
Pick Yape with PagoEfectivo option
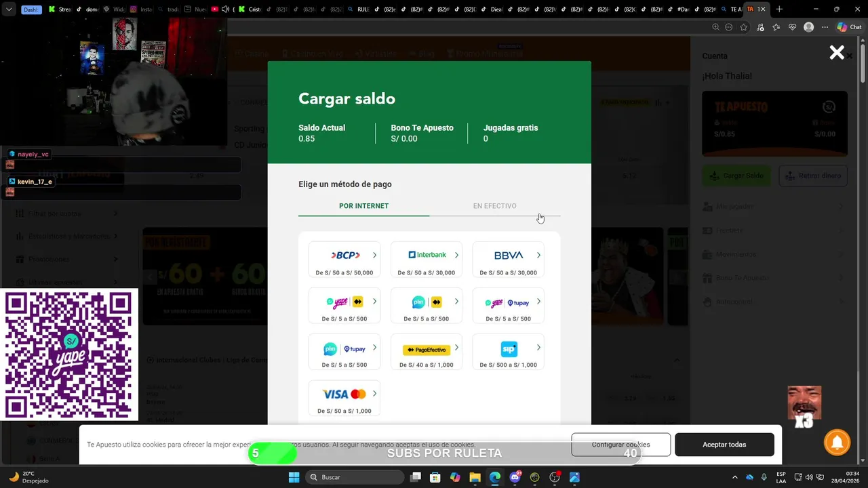click(344, 306)
